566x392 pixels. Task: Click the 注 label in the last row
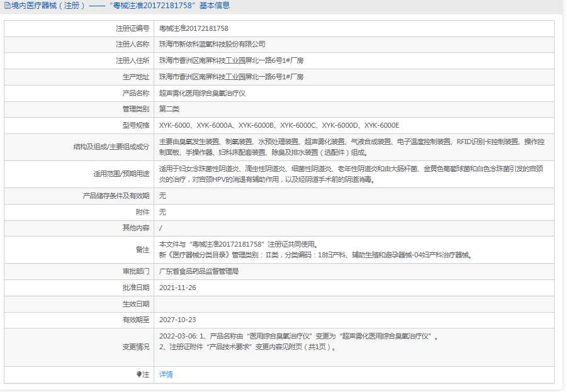pyautogui.click(x=145, y=374)
